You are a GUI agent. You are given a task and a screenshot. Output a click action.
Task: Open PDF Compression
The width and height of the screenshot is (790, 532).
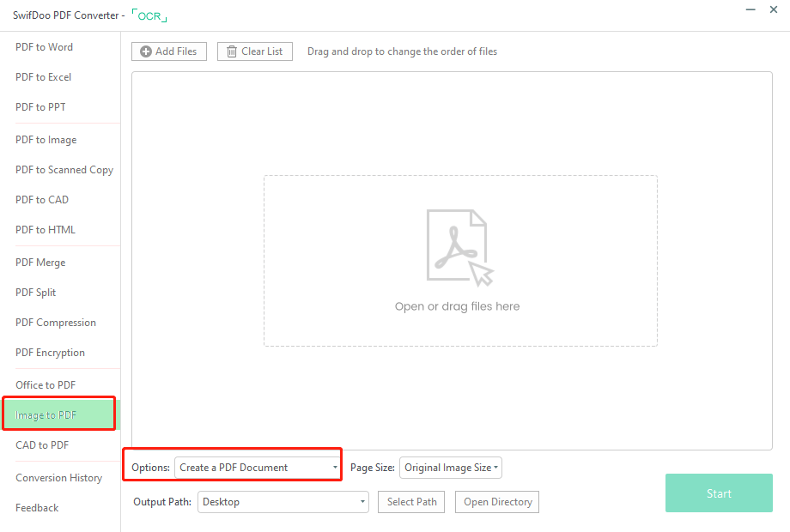(56, 322)
